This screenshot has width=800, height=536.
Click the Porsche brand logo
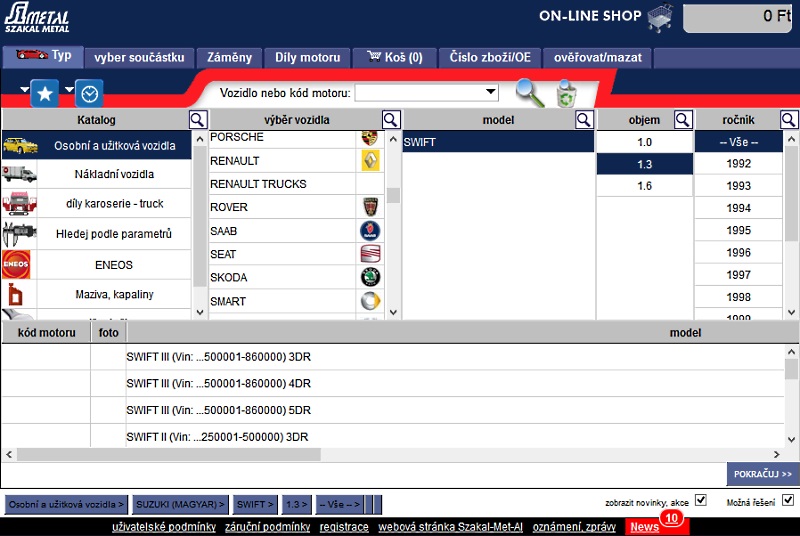(370, 138)
